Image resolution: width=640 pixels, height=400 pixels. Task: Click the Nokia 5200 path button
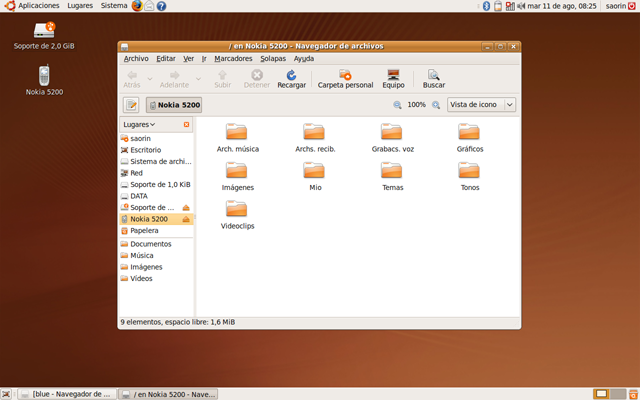coord(174,105)
